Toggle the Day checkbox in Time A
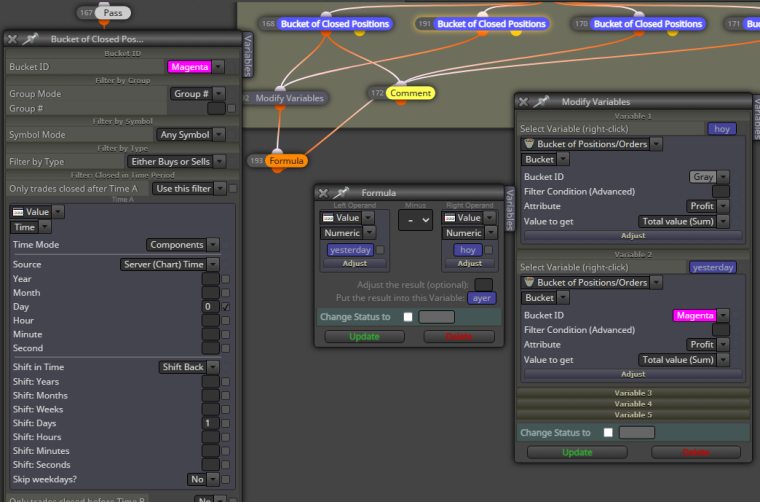Image resolution: width=760 pixels, height=502 pixels. [226, 307]
